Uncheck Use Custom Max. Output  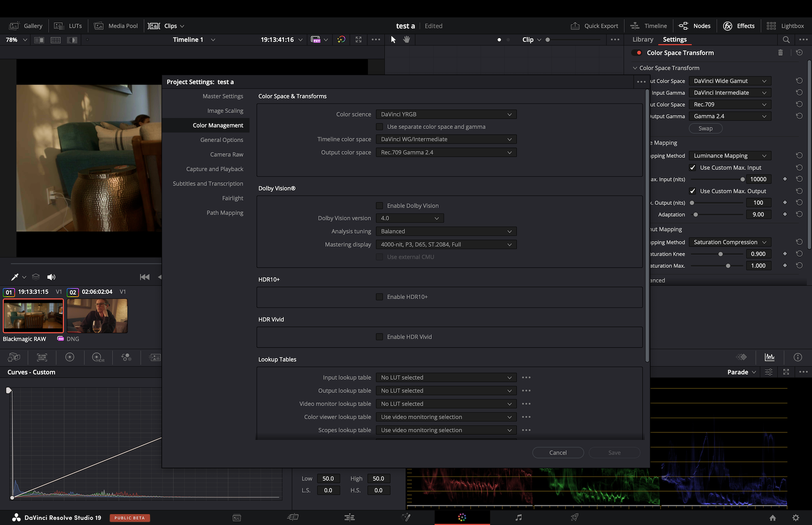[x=692, y=191]
